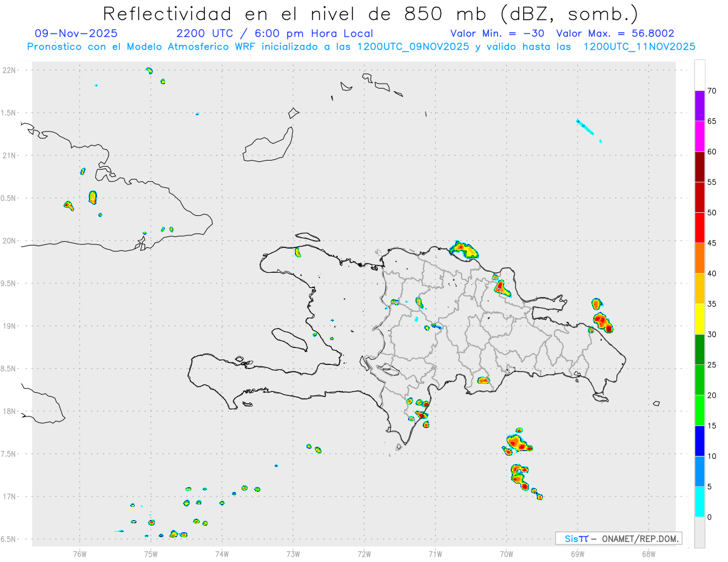728x562 pixels.
Task: Click the latitude label "19N"
Action: point(10,326)
